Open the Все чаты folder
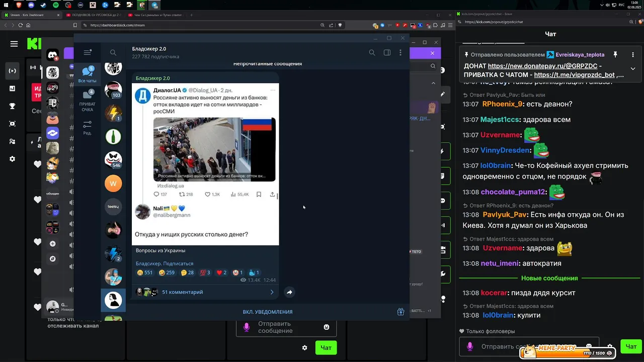The image size is (644, 362). click(x=88, y=74)
